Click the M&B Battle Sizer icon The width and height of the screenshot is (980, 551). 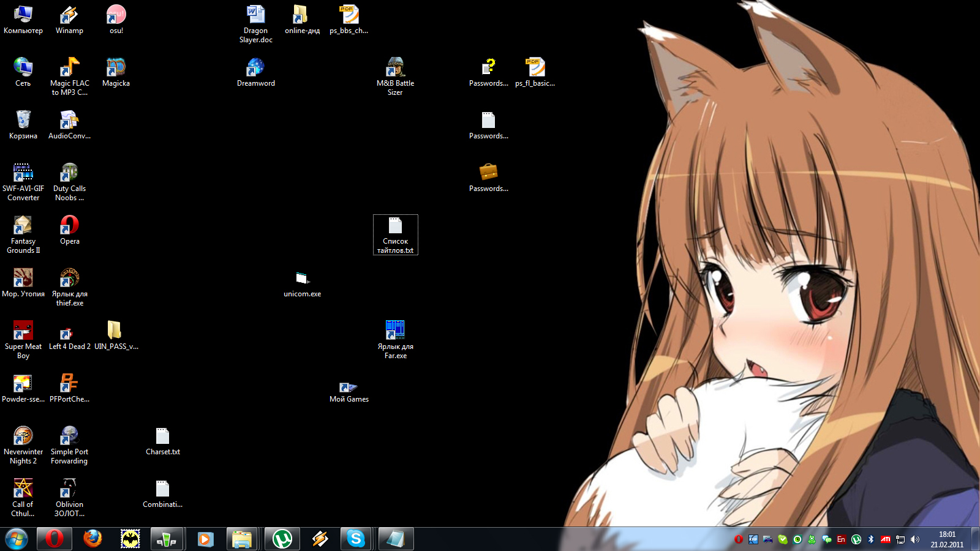click(395, 67)
